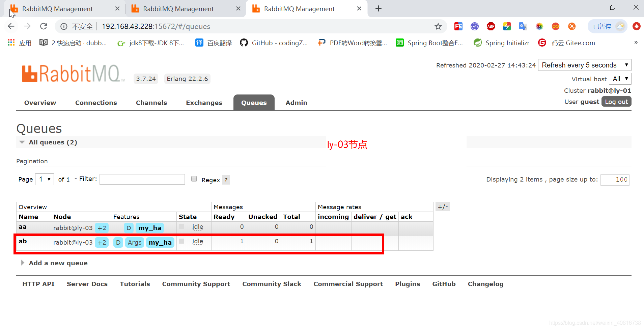Image resolution: width=644 pixels, height=329 pixels.
Task: Click the RabbitMQ logo
Action: tap(73, 73)
